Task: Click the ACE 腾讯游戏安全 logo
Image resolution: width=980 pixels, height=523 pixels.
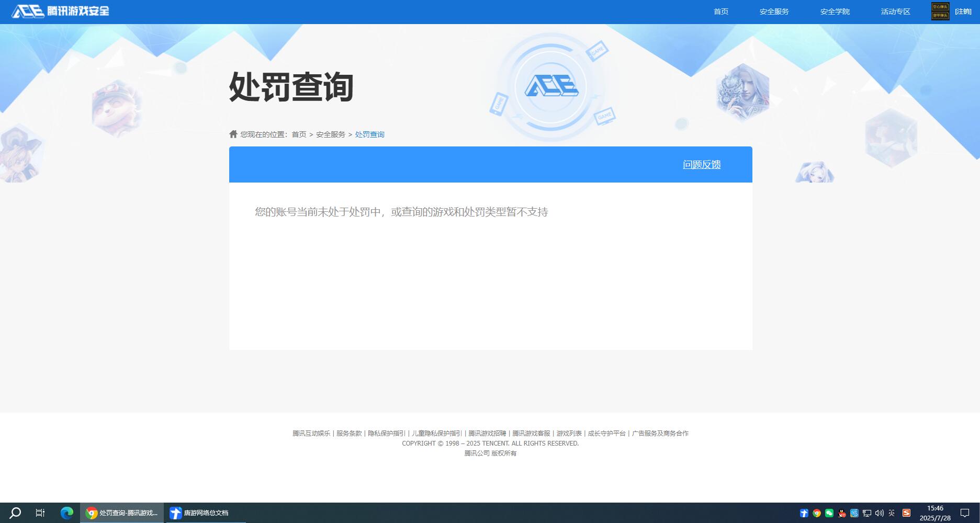Action: (x=60, y=11)
